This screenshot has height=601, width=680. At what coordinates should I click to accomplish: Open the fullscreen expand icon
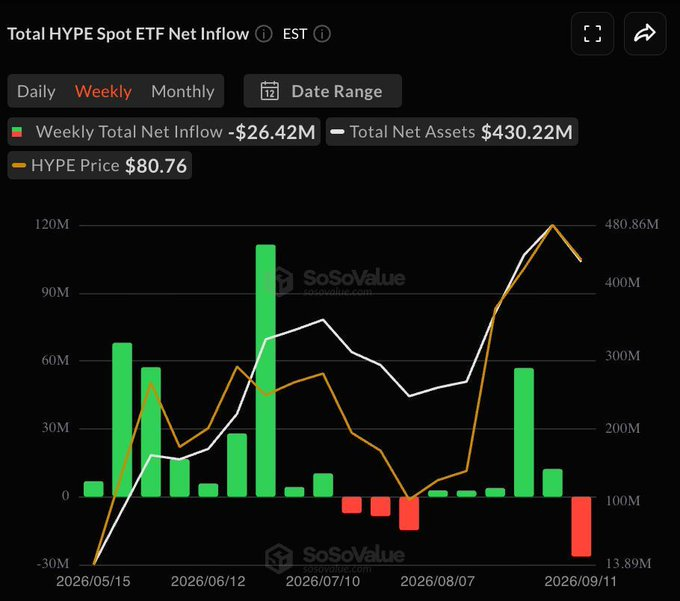592,34
